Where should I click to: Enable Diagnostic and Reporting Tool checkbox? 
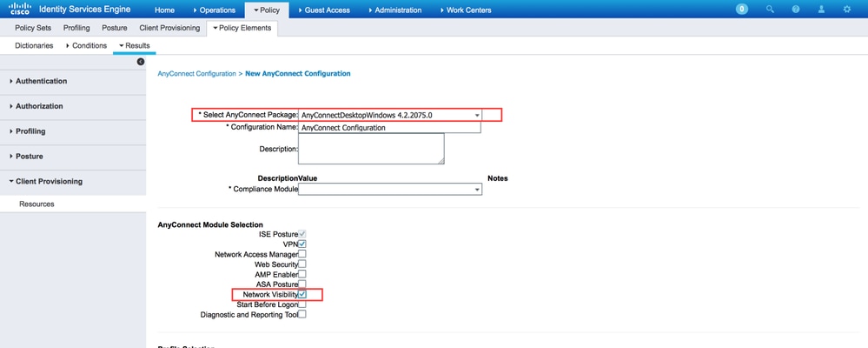[x=302, y=314]
